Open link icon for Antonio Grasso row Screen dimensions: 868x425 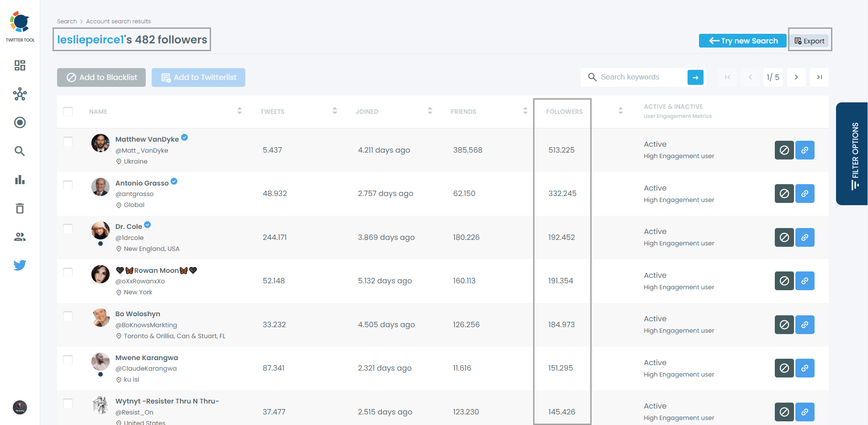[x=805, y=193]
